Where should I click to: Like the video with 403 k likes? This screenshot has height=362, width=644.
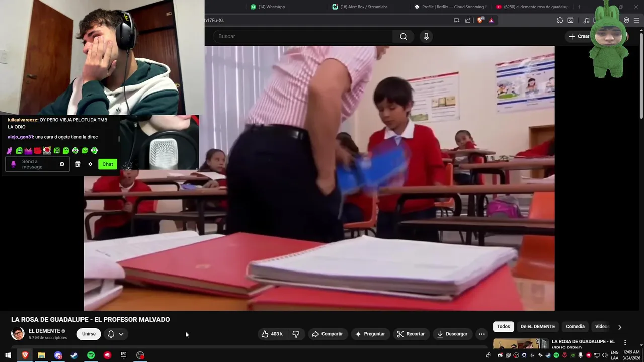pyautogui.click(x=272, y=334)
